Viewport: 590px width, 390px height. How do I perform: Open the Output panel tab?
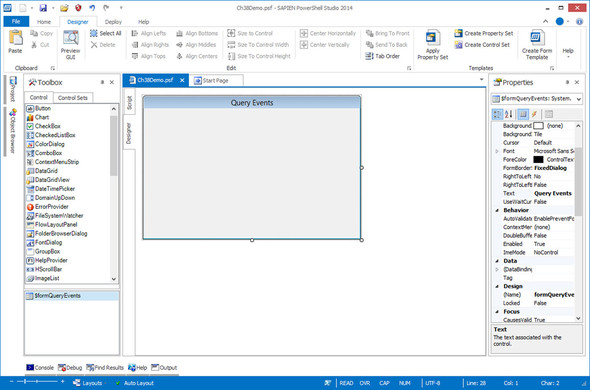click(x=164, y=367)
